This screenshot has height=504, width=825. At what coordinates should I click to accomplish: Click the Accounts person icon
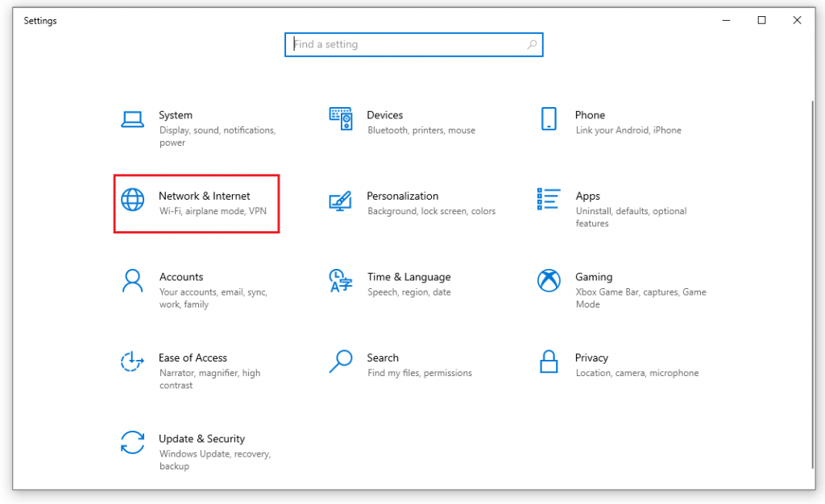[x=132, y=281]
